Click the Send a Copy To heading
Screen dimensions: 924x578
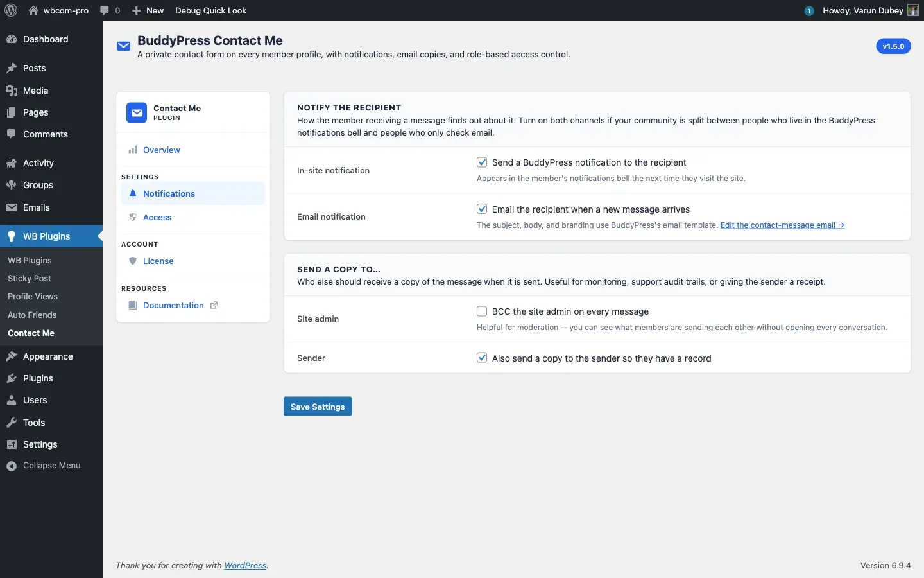point(339,270)
